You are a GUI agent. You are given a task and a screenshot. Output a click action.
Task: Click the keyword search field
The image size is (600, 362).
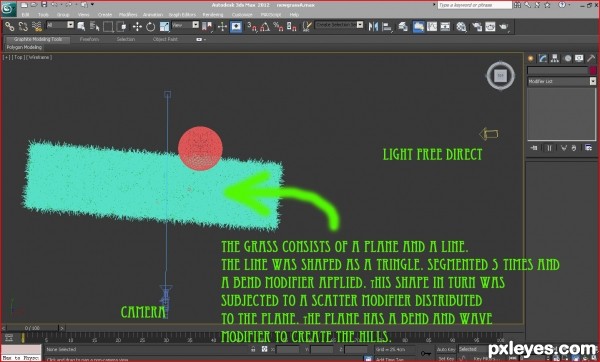click(x=474, y=5)
